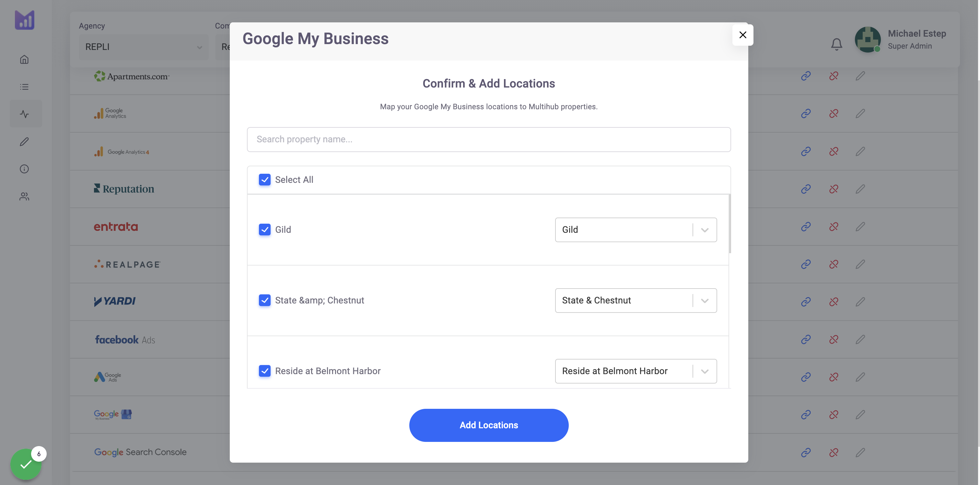Select the activity pulse sidebar icon
The height and width of the screenshot is (485, 980).
pyautogui.click(x=24, y=114)
